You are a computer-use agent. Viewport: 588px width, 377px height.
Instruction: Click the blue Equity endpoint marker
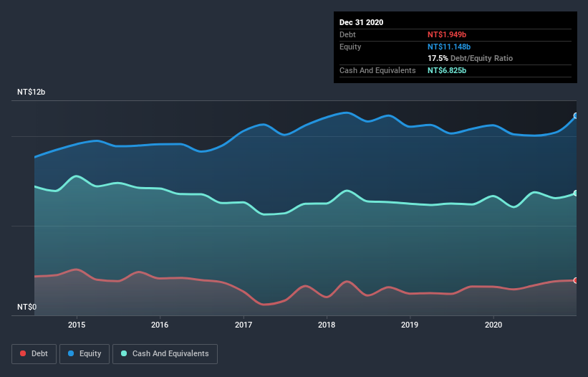pos(576,116)
